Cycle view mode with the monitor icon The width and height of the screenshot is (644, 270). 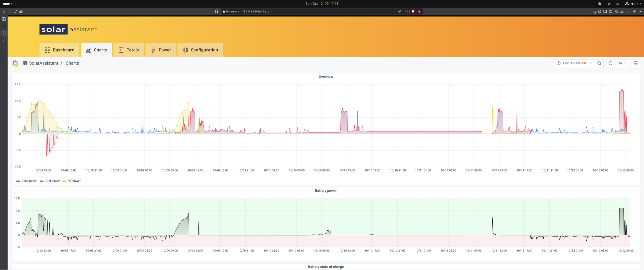tap(635, 63)
